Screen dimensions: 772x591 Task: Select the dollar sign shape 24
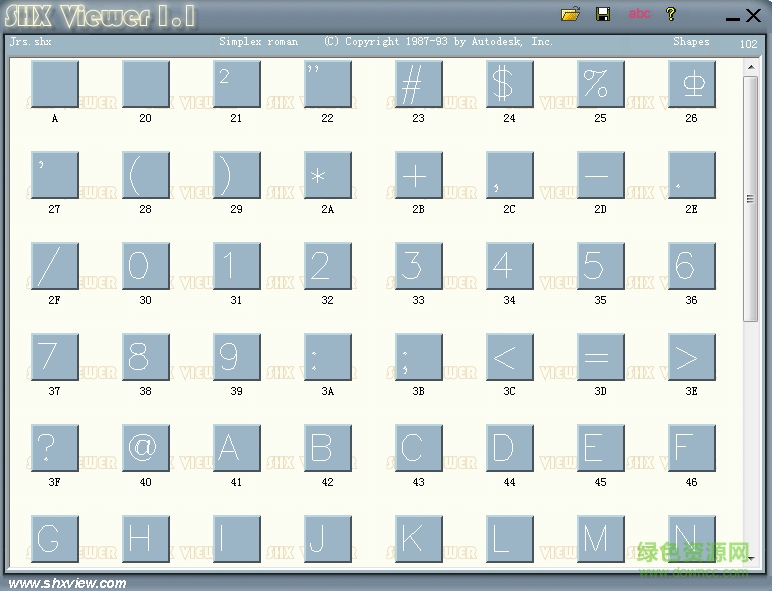point(510,84)
